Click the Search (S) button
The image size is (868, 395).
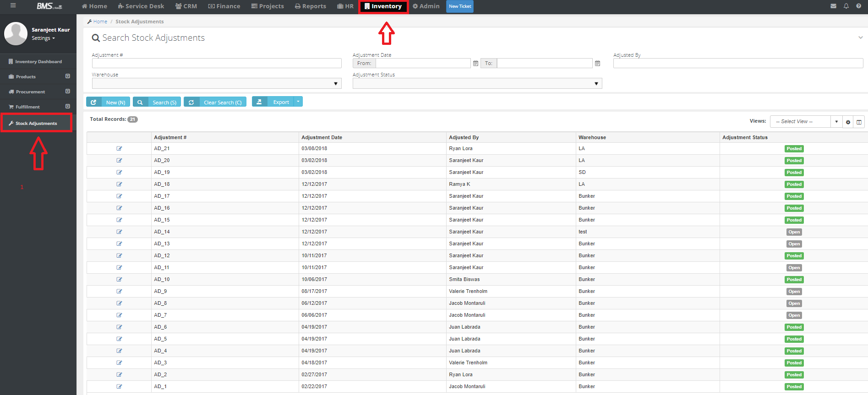click(157, 102)
